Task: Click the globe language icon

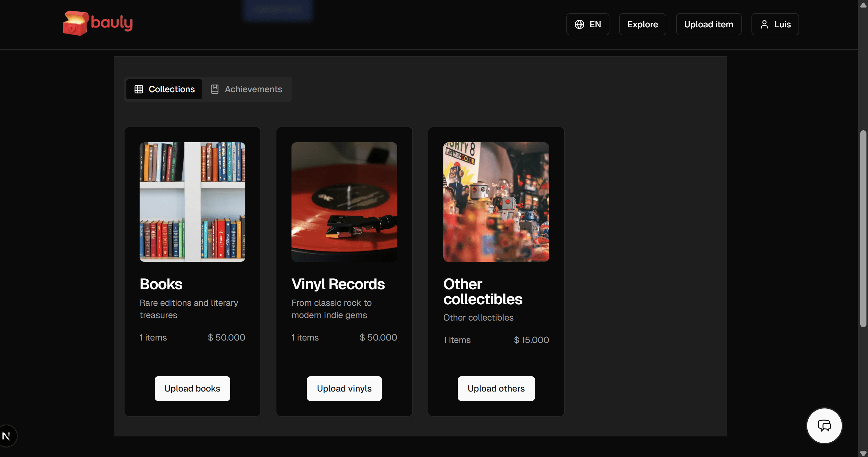Action: [579, 24]
